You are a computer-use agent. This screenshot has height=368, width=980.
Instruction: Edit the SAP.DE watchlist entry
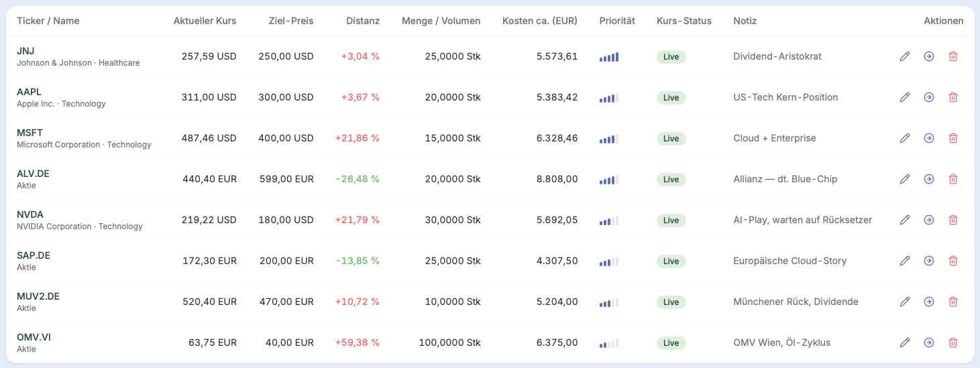905,261
